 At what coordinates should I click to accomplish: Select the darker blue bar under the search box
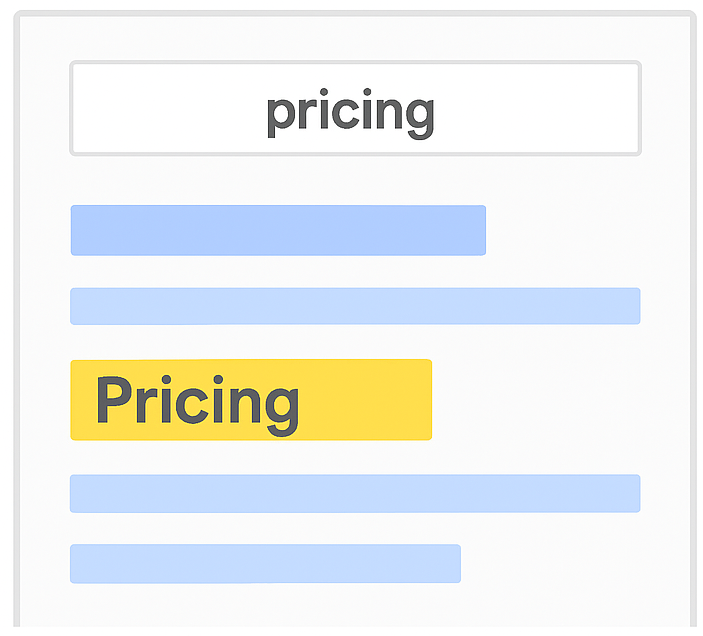[277, 230]
